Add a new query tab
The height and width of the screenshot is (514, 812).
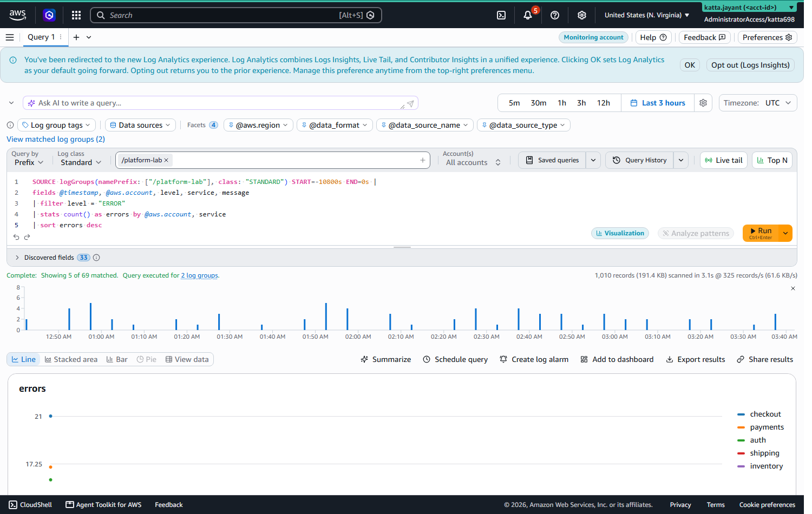click(x=76, y=37)
